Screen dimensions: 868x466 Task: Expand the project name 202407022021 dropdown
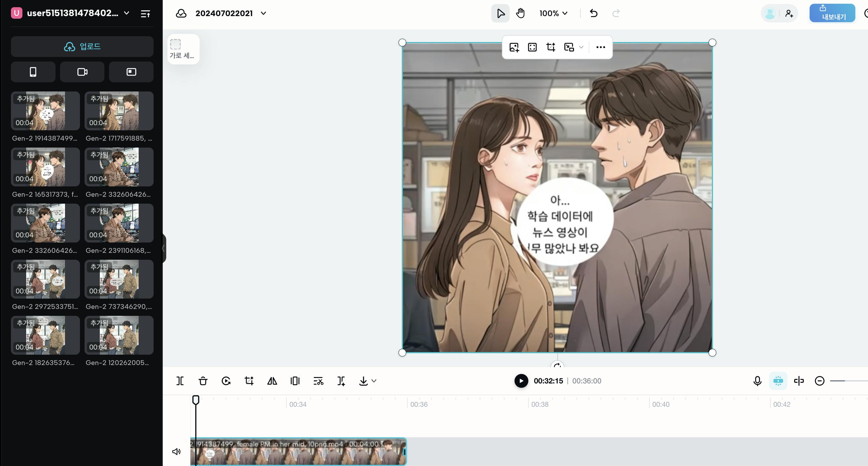coord(263,13)
